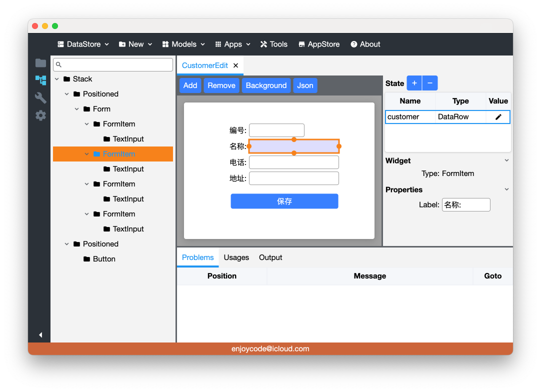Open the DataStore menu
Viewport: 541px width, 392px height.
[83, 44]
